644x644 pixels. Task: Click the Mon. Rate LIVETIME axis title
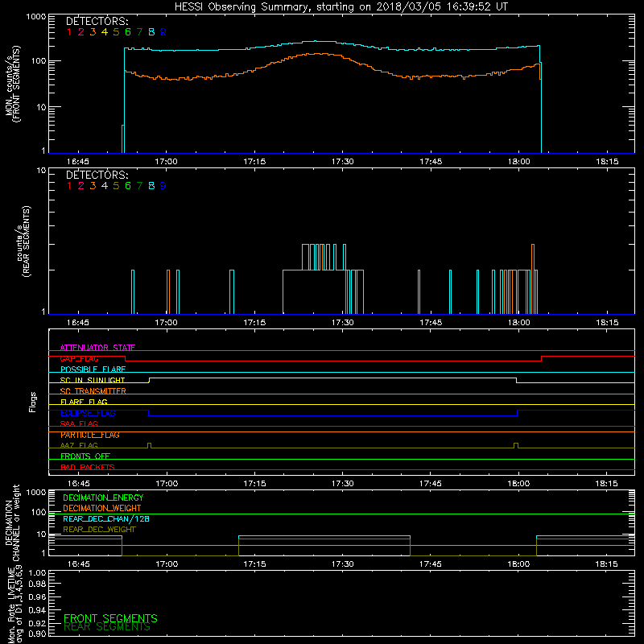pyautogui.click(x=15, y=605)
